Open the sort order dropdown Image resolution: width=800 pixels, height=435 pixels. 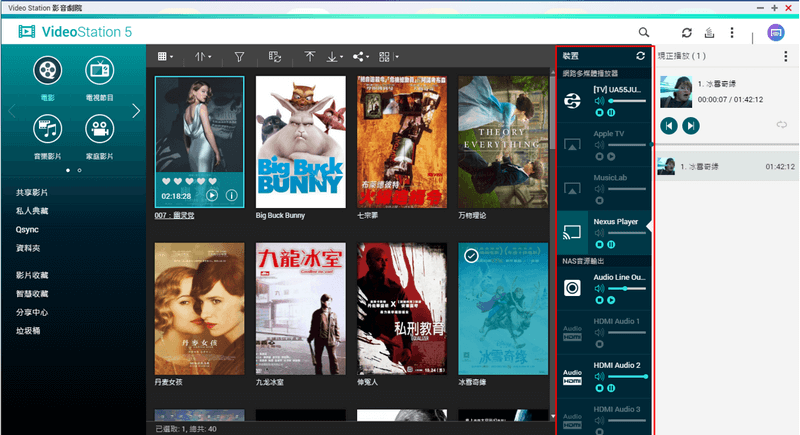click(203, 57)
